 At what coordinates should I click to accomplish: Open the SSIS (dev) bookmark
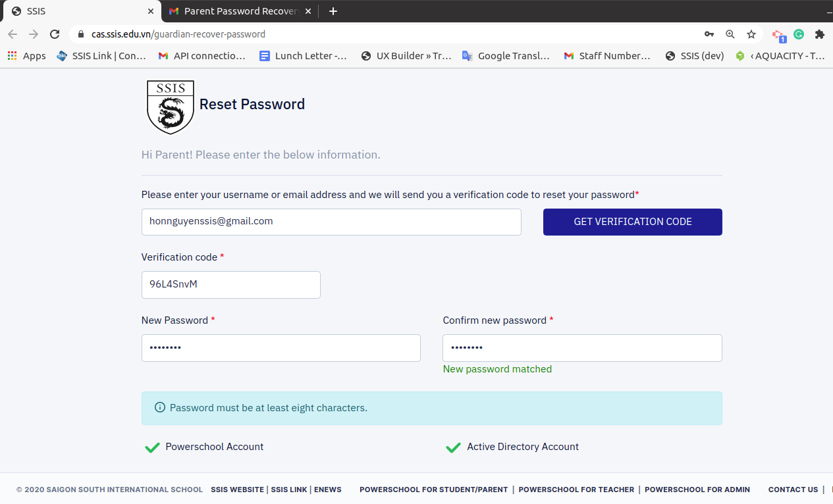click(695, 56)
